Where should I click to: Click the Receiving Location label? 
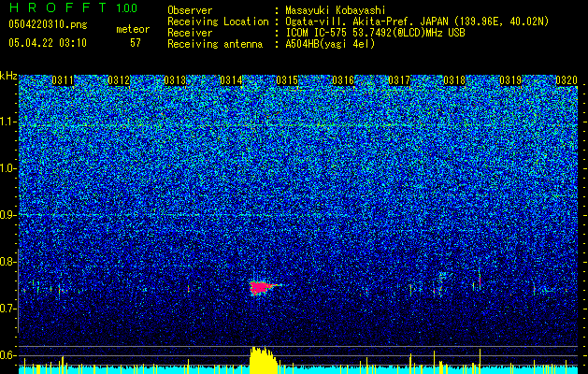[218, 22]
